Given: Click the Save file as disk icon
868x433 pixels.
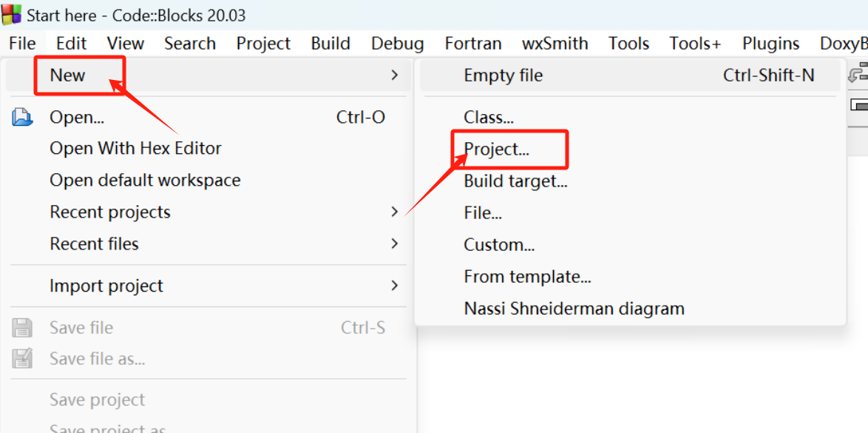Looking at the screenshot, I should [x=23, y=359].
